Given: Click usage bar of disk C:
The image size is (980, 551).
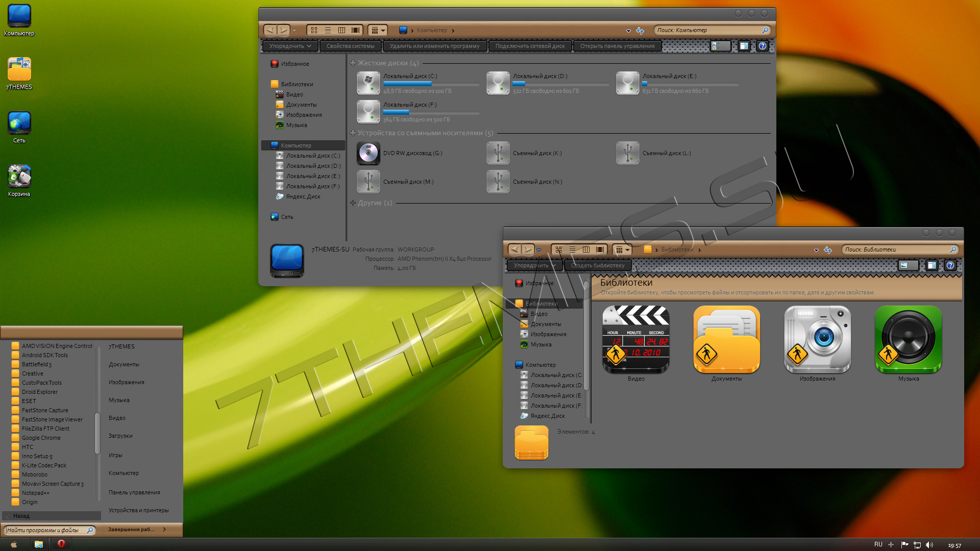Looking at the screenshot, I should 431,84.
